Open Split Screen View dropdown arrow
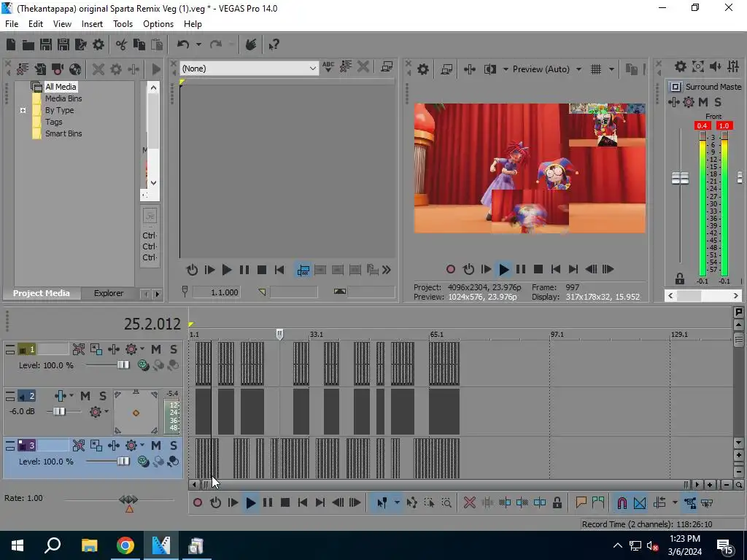The height and width of the screenshot is (560, 747). tap(506, 69)
